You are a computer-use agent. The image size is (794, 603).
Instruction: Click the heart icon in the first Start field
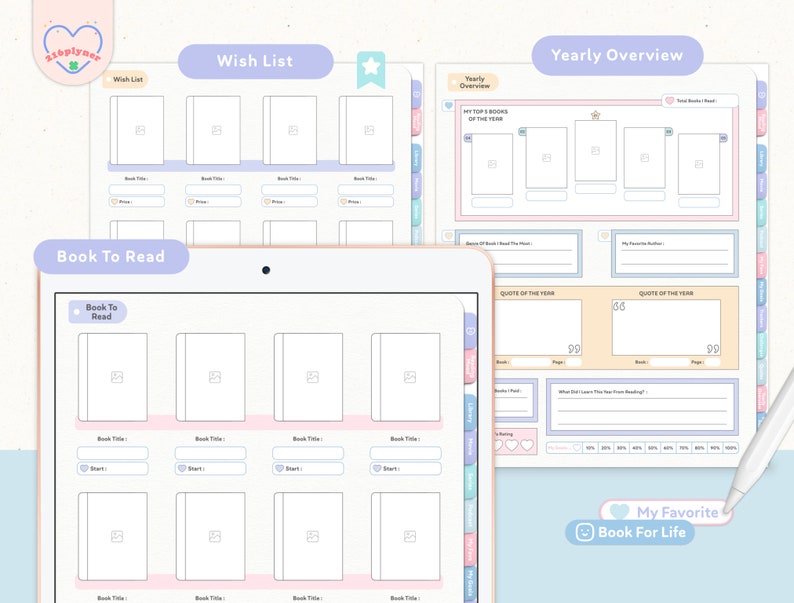pyautogui.click(x=84, y=468)
